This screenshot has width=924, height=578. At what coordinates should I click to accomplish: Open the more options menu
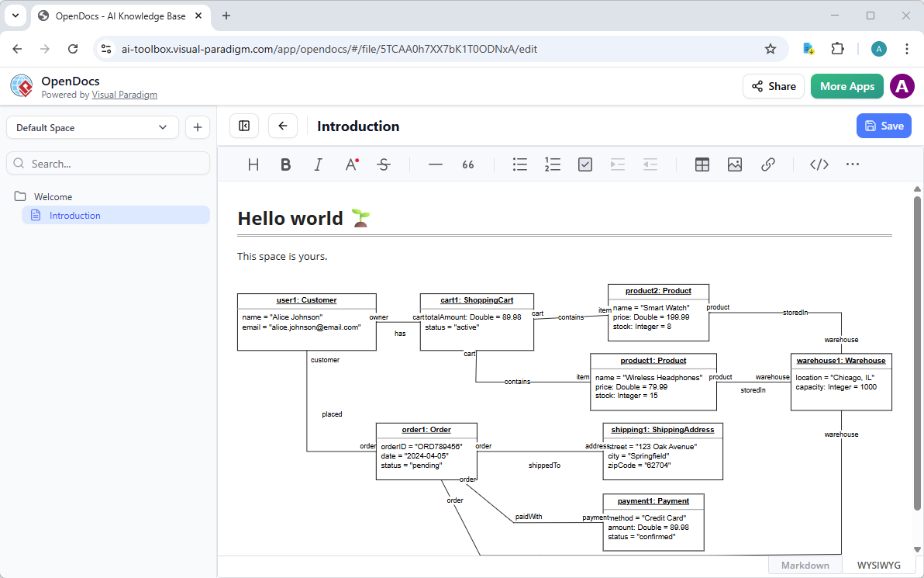coord(853,164)
